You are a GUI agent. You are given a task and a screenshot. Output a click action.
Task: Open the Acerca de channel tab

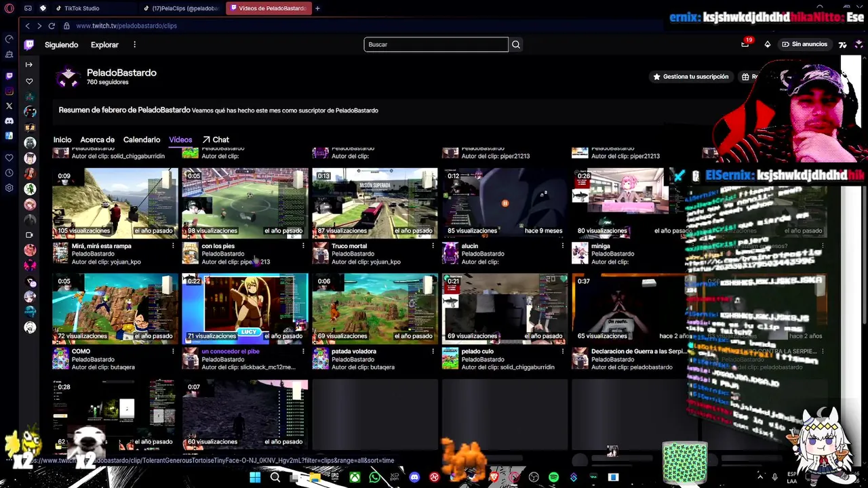pos(97,140)
